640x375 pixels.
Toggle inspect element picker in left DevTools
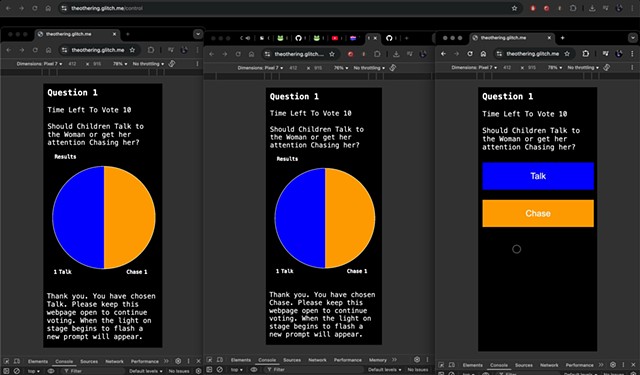[x=7, y=362]
